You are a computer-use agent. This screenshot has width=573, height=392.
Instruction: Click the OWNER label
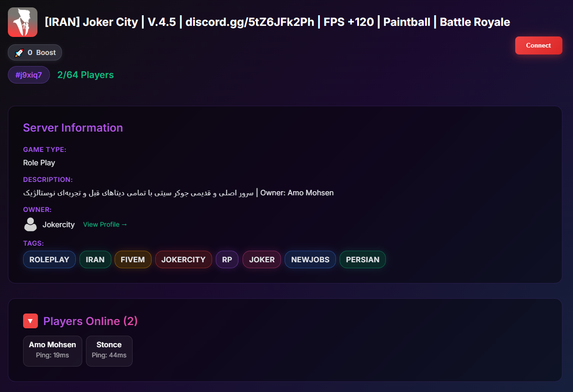37,210
